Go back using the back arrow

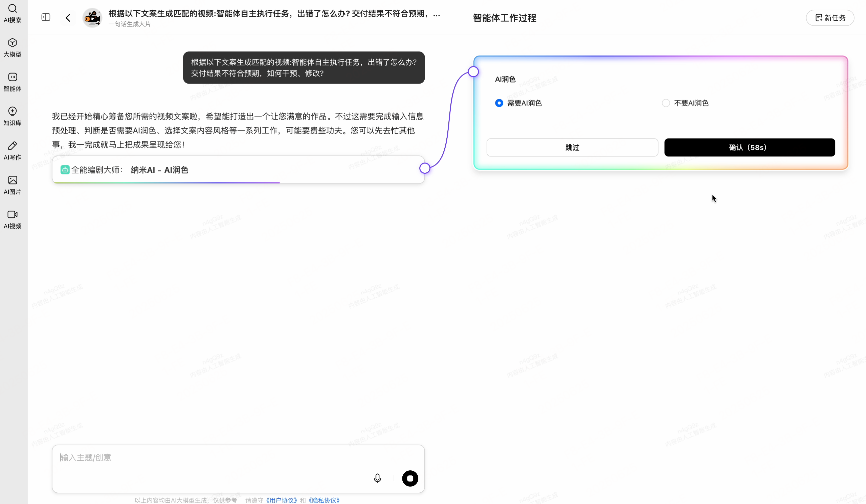(x=68, y=18)
